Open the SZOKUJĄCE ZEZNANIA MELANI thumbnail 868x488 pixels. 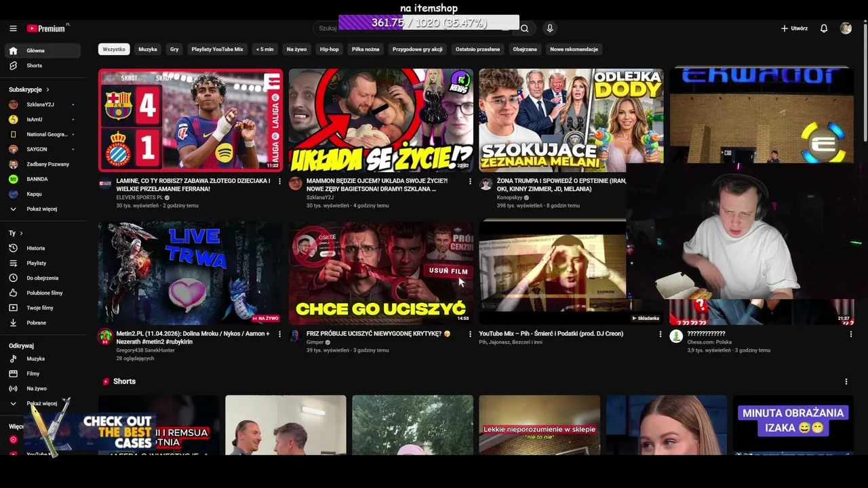tap(571, 120)
